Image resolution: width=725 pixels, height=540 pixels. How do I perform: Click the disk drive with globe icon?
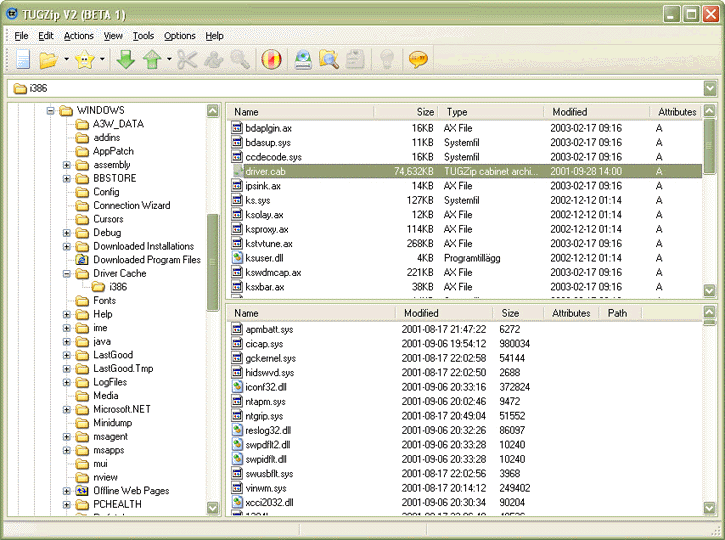[302, 60]
